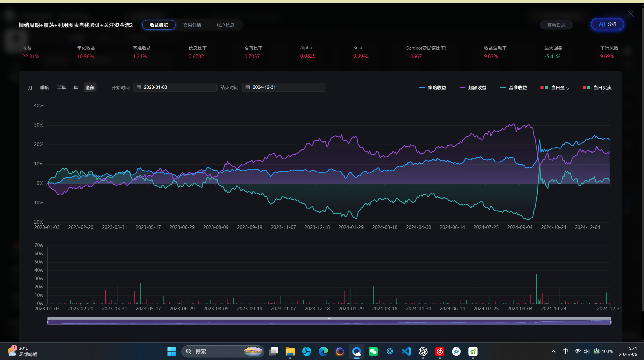Open WeChat from taskbar
Image resolution: width=644 pixels, height=360 pixels.
[373, 351]
